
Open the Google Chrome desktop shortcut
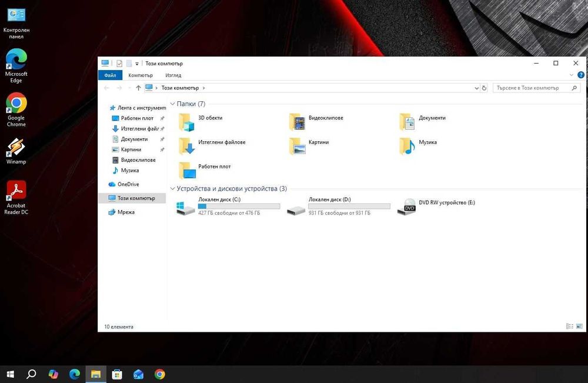point(16,109)
